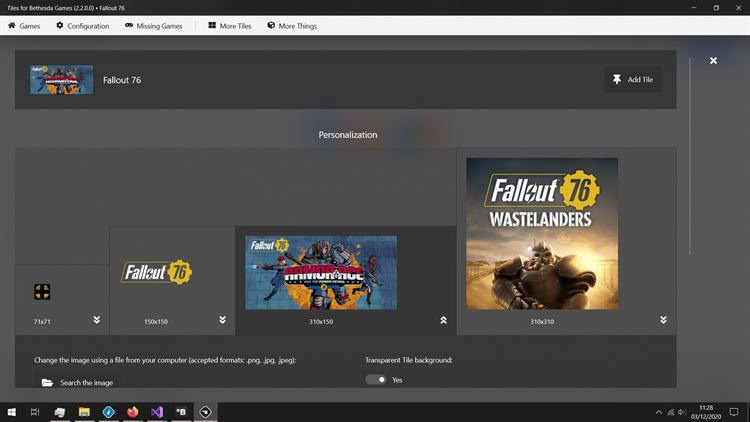Switch to Missing Games
Viewport: 750px width, 422px height.
coord(154,26)
